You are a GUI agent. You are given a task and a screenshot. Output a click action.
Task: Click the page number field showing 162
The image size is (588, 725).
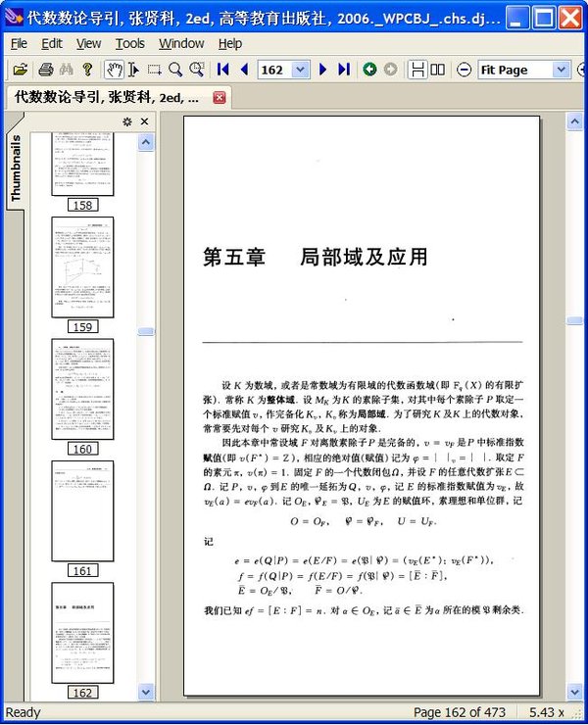275,70
